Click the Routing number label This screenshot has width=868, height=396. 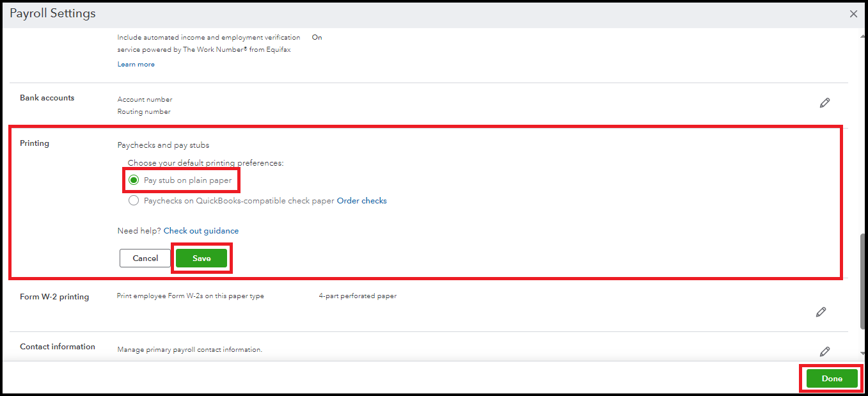(x=144, y=112)
